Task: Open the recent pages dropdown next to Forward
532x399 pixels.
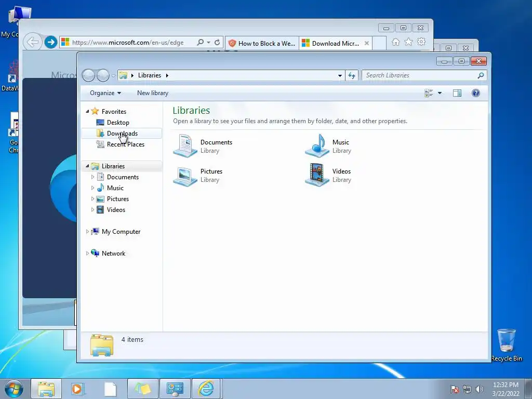Action: point(113,75)
